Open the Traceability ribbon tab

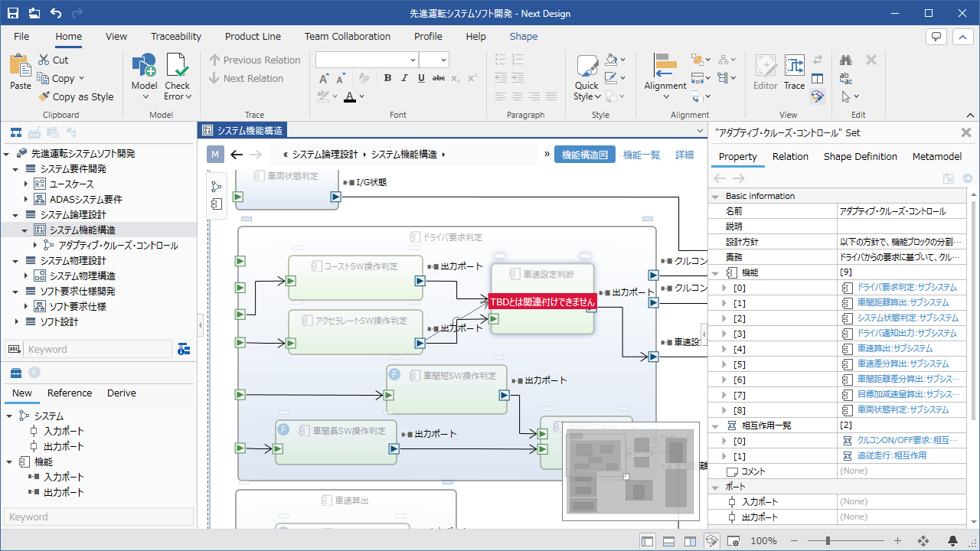click(176, 36)
